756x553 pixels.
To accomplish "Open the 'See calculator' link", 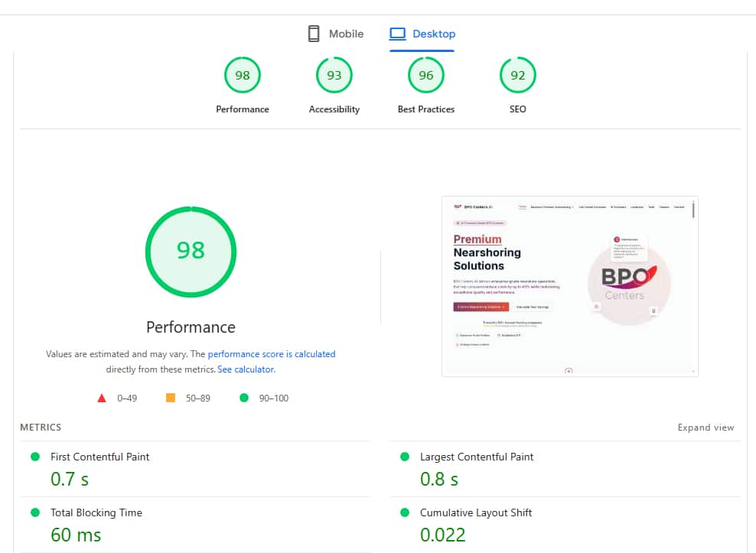I will click(246, 369).
